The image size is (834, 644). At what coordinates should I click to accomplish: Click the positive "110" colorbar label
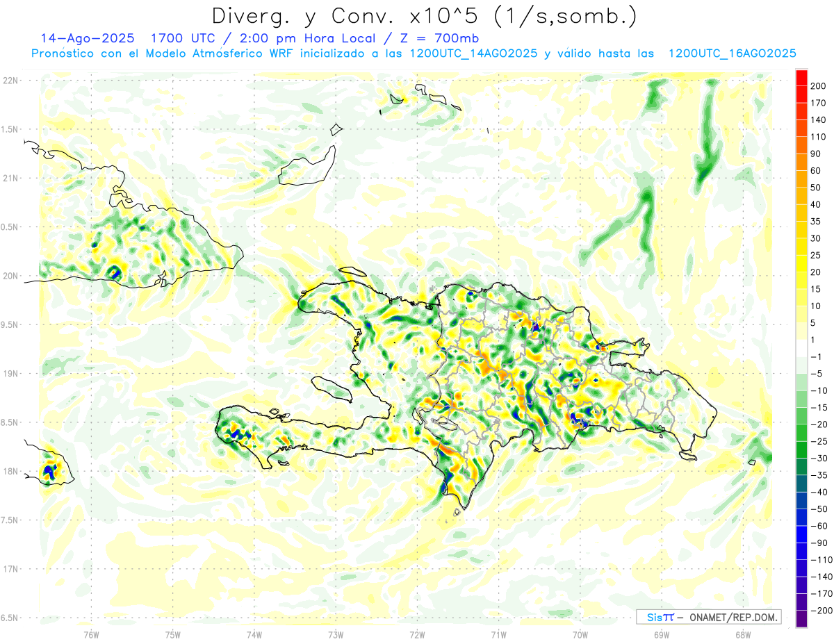point(818,137)
